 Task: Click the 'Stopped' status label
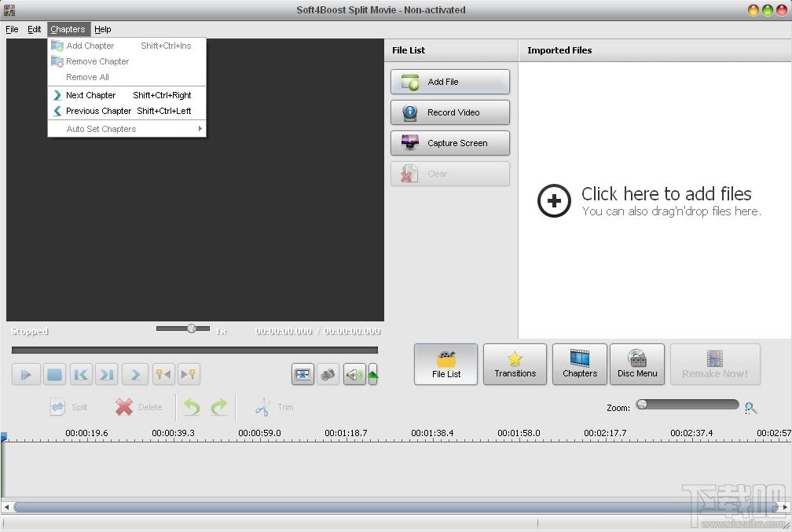tap(29, 331)
